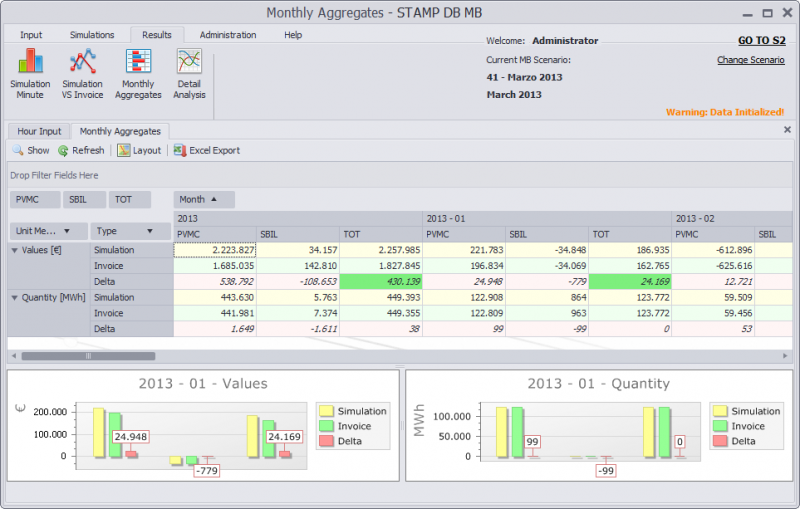Open the Simulation VS Invoice icon
The width and height of the screenshot is (800, 509).
(82, 69)
